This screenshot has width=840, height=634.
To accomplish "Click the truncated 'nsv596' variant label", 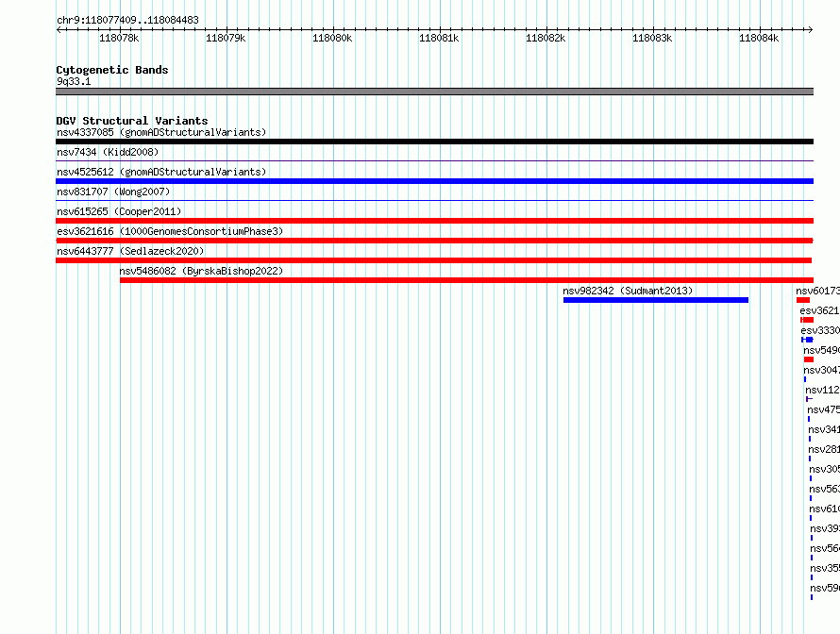I will coord(825,588).
